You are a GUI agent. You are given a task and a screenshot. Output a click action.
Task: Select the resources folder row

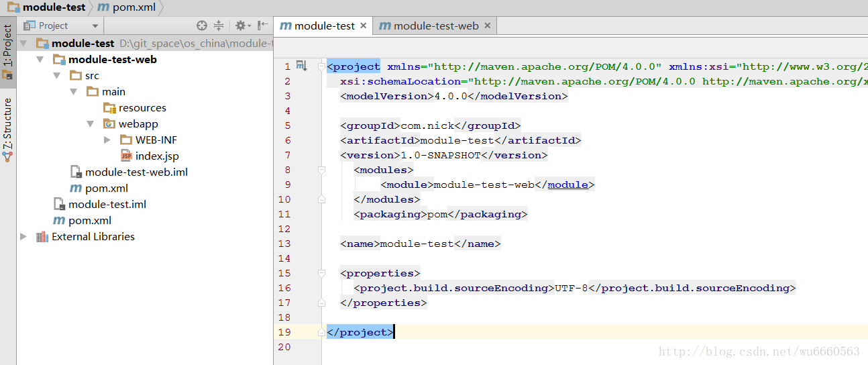[x=146, y=107]
